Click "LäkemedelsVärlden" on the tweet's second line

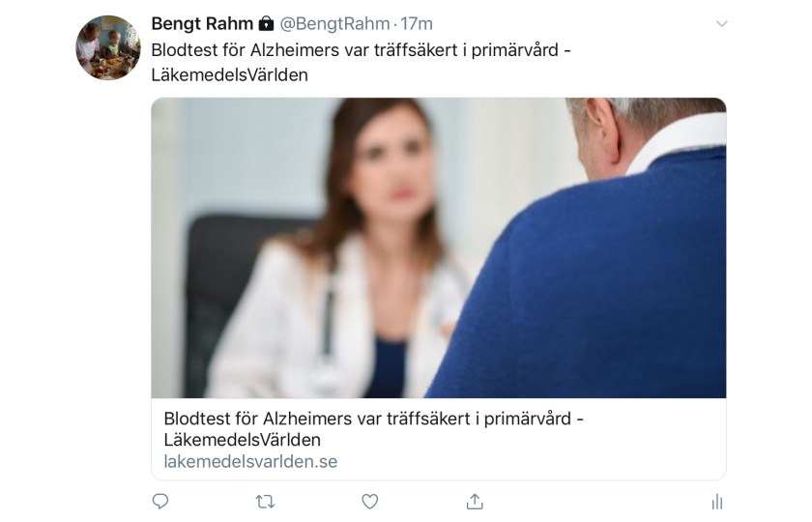229,75
